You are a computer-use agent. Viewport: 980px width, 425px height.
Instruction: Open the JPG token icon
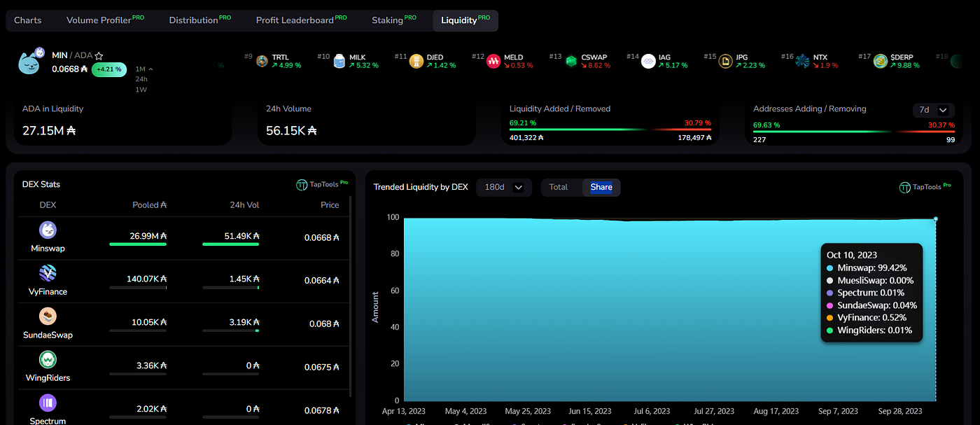(725, 61)
